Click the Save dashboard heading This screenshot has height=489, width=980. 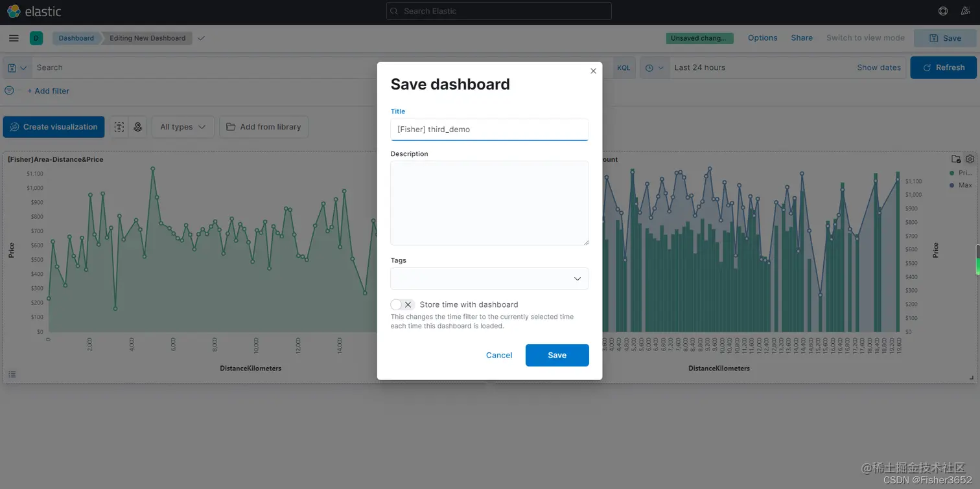coord(450,84)
